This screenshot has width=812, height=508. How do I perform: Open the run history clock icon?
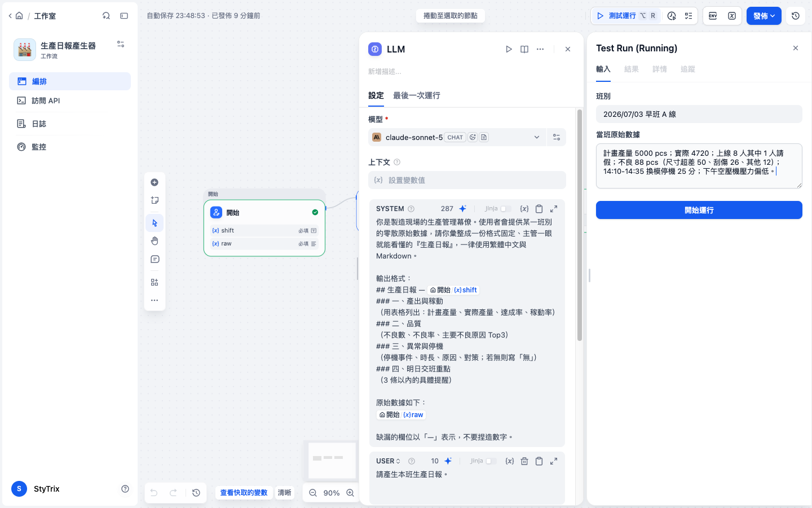point(672,16)
